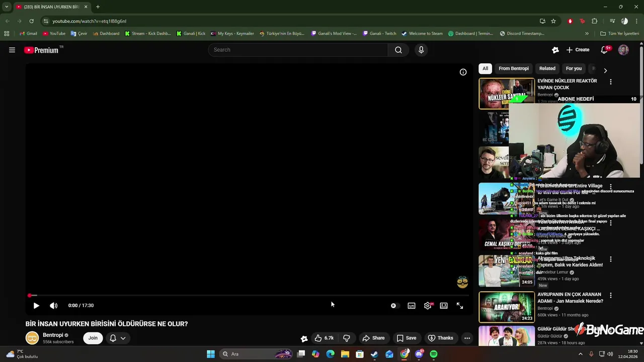Viewport: 644px width, 362px height.
Task: Click the search magnifier button
Action: [398, 50]
